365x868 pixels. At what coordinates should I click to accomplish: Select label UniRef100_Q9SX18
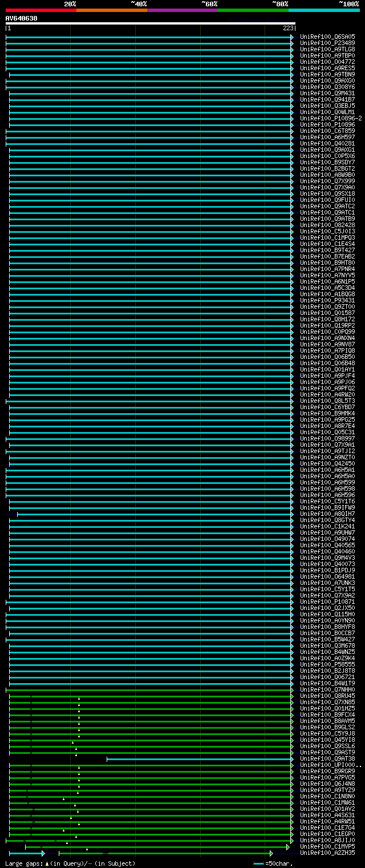(327, 193)
